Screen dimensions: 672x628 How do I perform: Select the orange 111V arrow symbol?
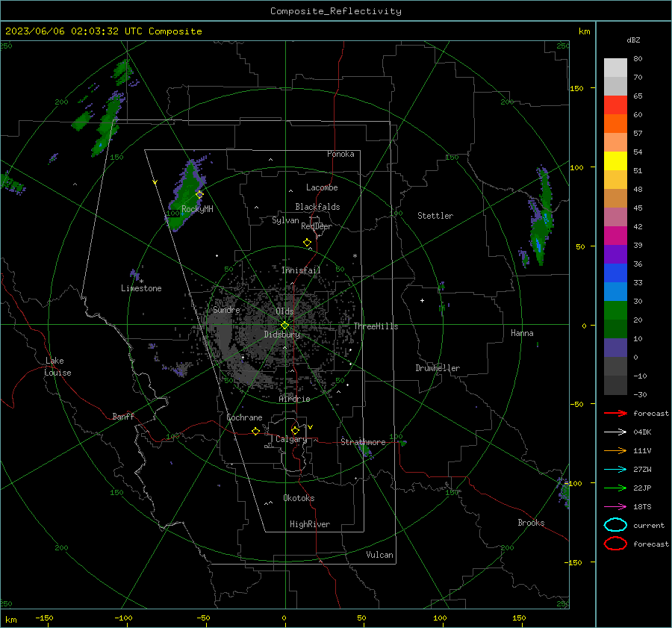click(615, 450)
